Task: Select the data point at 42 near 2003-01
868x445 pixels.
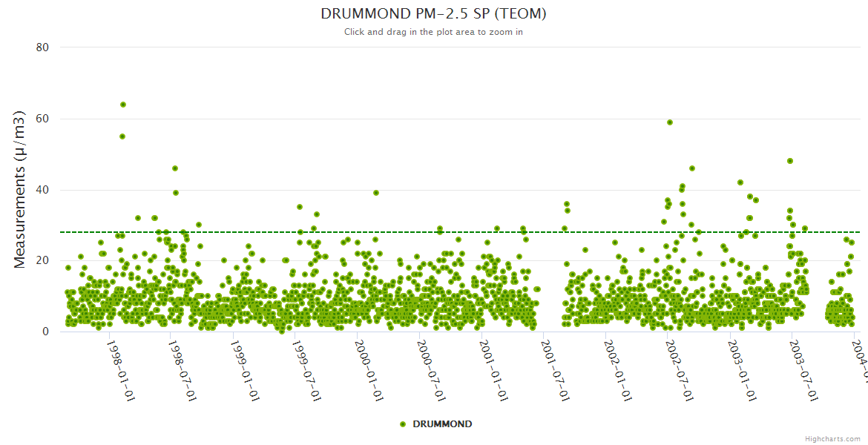Action: 740,182
